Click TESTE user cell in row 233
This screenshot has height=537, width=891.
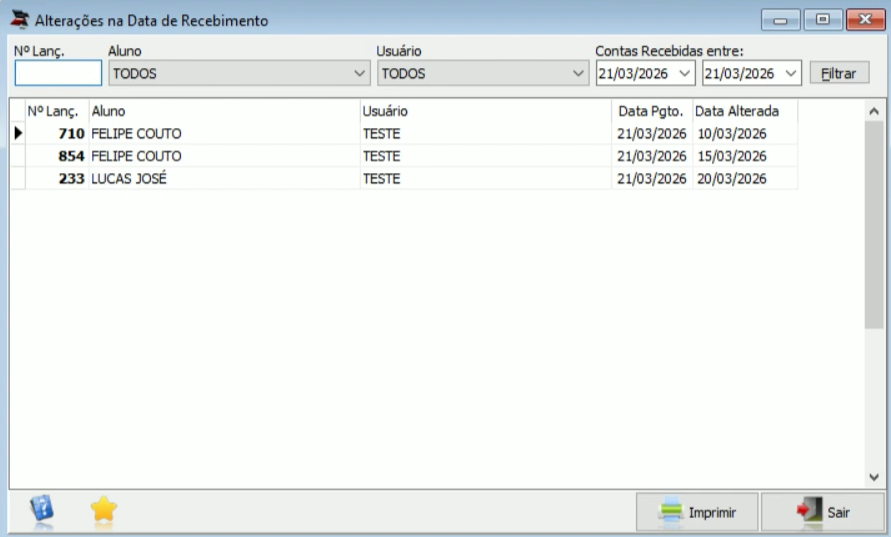[x=382, y=178]
